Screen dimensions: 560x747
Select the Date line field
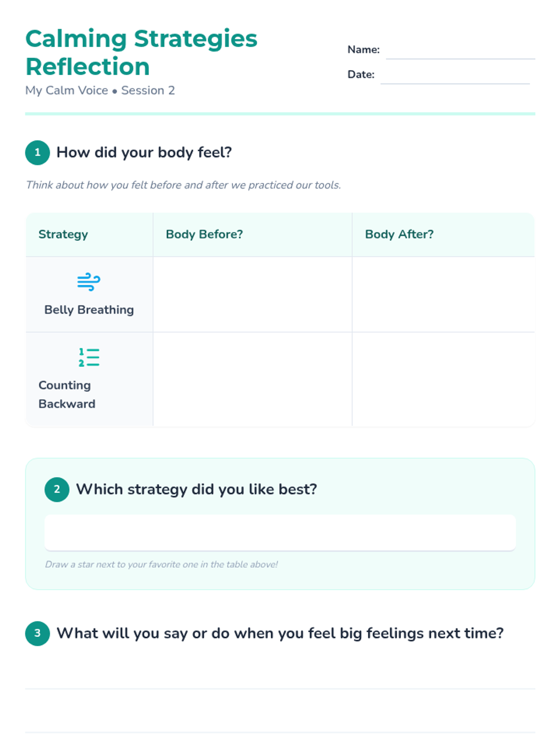click(455, 76)
